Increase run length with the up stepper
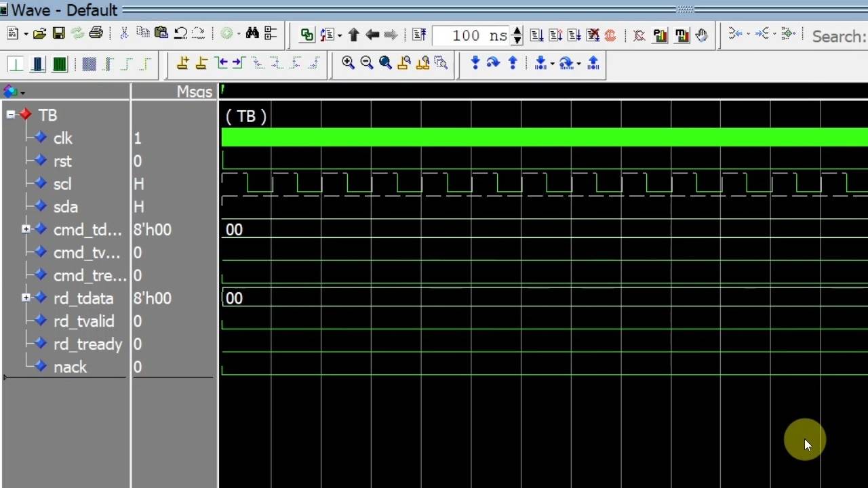 coord(517,30)
